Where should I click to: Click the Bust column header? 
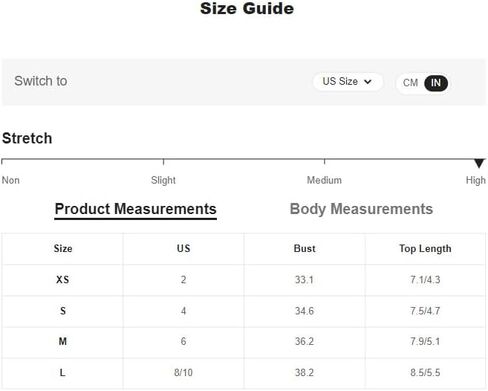(x=304, y=249)
